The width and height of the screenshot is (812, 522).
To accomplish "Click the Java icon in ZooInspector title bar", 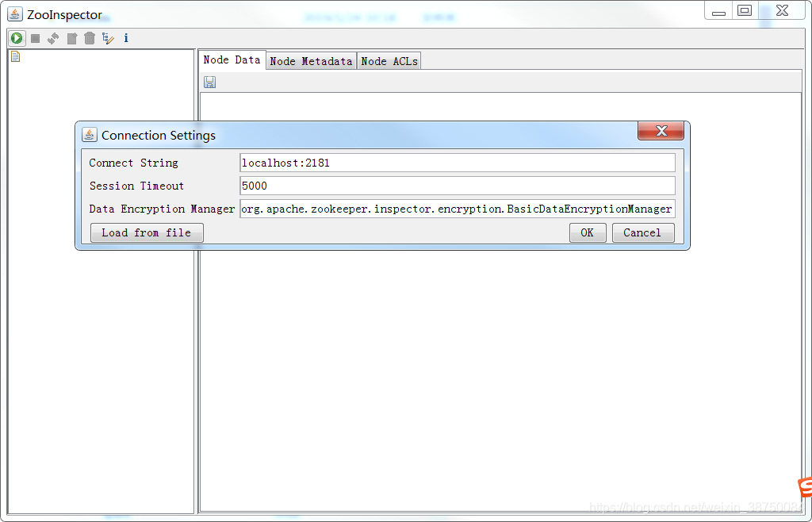I will point(14,14).
